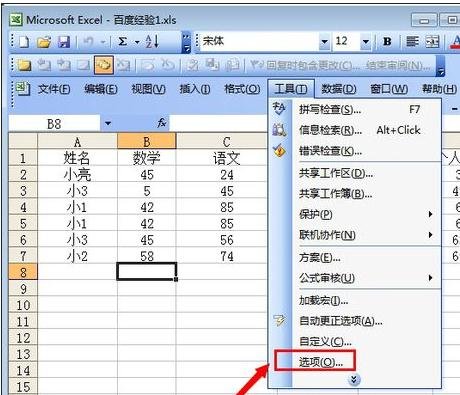
Task: Click the spelling check icon in the menu
Action: [279, 109]
